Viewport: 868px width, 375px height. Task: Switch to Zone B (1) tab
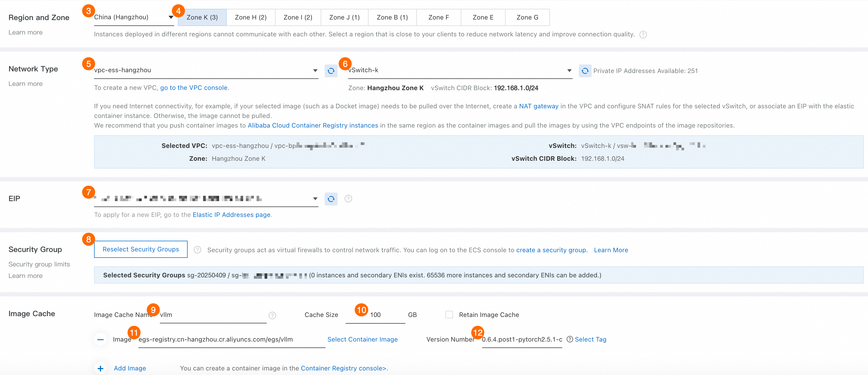[x=392, y=17]
